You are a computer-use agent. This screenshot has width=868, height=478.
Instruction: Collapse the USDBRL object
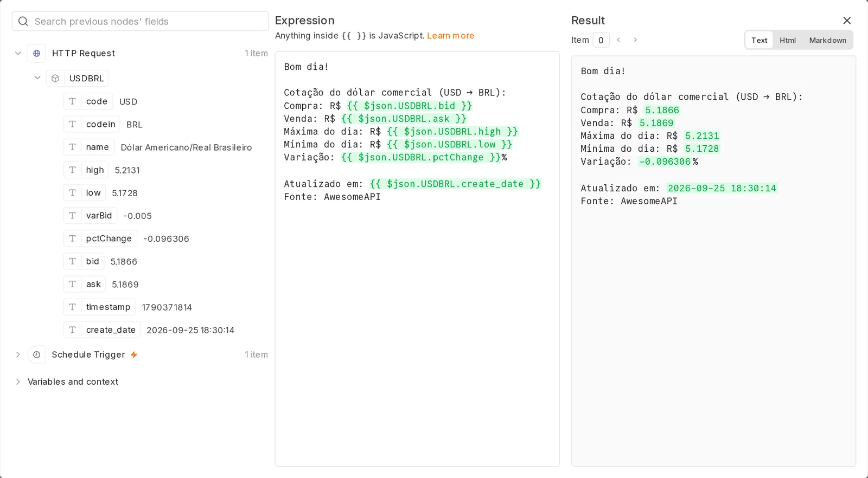click(37, 78)
